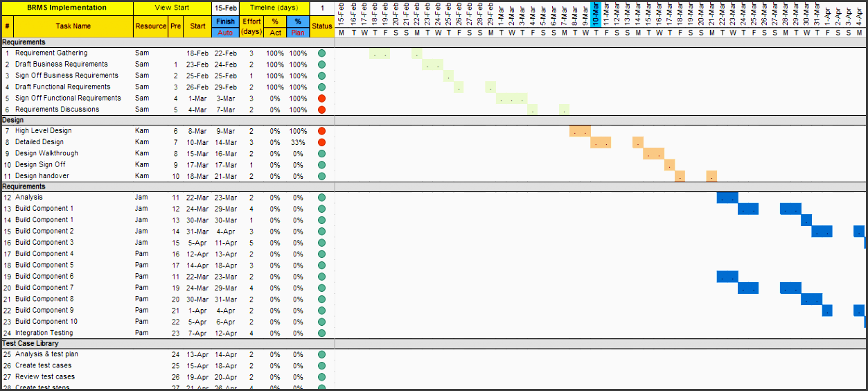Select the Task Name column header
Image resolution: width=868 pixels, height=391 pixels.
(73, 26)
